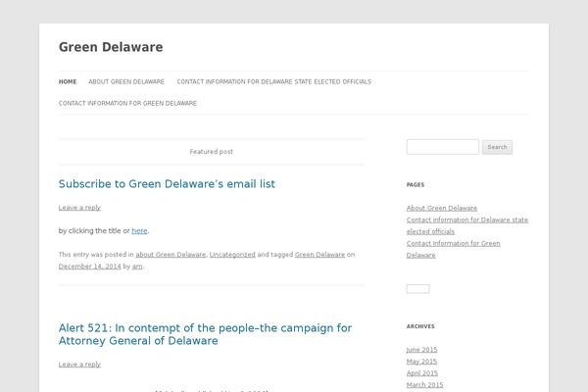Open author 'am' link
The width and height of the screenshot is (588, 392).
[137, 267]
